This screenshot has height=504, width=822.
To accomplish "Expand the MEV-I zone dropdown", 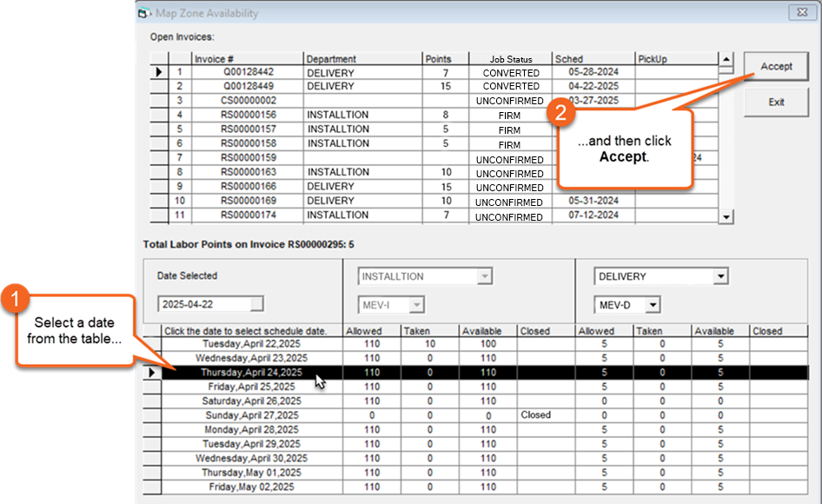I will (417, 305).
